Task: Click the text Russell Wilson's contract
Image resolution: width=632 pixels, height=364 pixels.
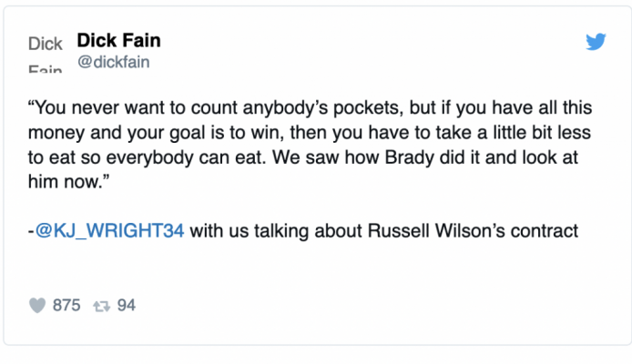Action: click(474, 231)
